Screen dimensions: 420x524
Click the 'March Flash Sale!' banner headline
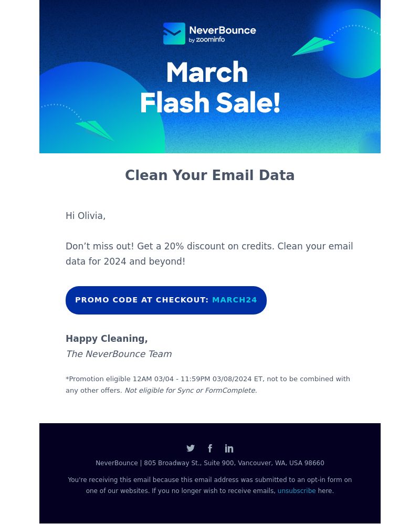[x=210, y=87]
